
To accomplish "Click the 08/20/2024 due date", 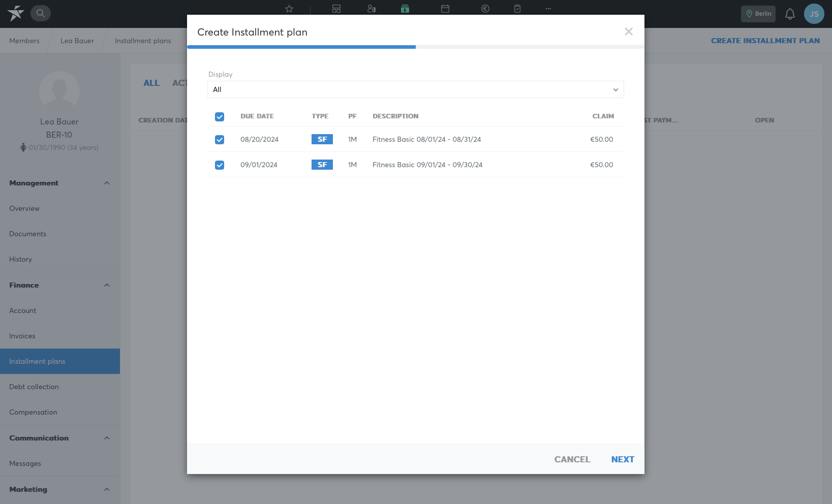I will pos(260,139).
